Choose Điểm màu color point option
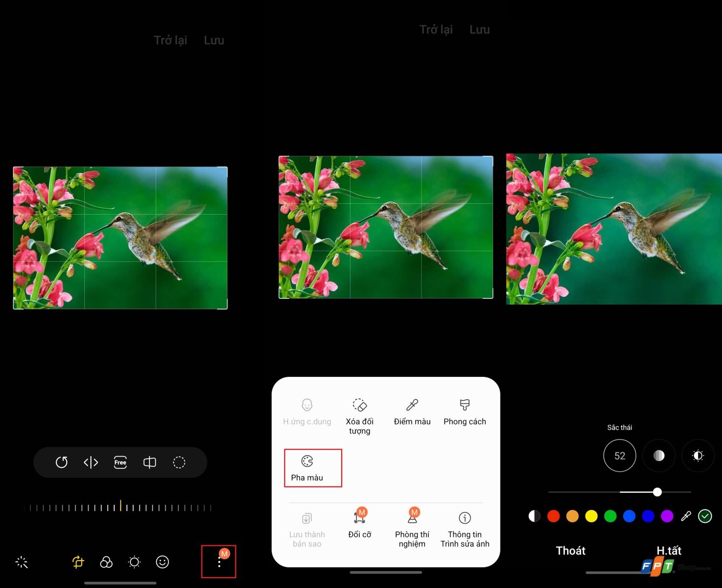 pos(412,412)
